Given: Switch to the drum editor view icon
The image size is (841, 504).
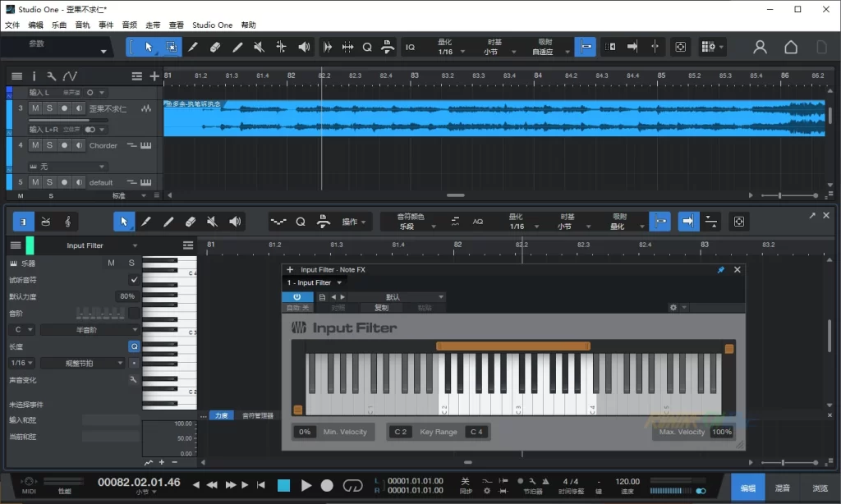Looking at the screenshot, I should click(45, 222).
